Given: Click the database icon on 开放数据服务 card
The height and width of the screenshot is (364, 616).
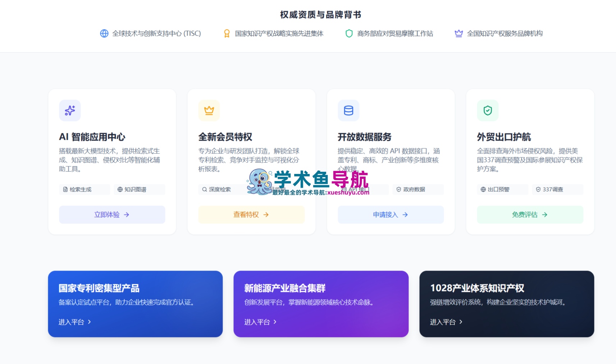Looking at the screenshot, I should click(x=348, y=110).
